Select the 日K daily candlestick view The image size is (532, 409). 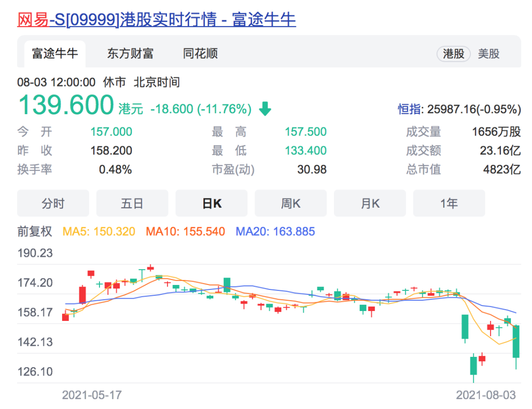click(211, 204)
